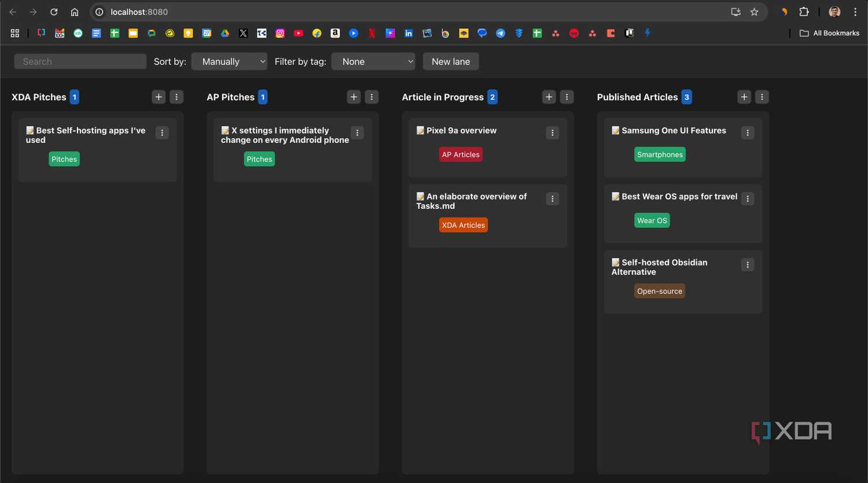Open menu on Best Self-hosting apps card
Image resolution: width=868 pixels, height=483 pixels.
[162, 133]
